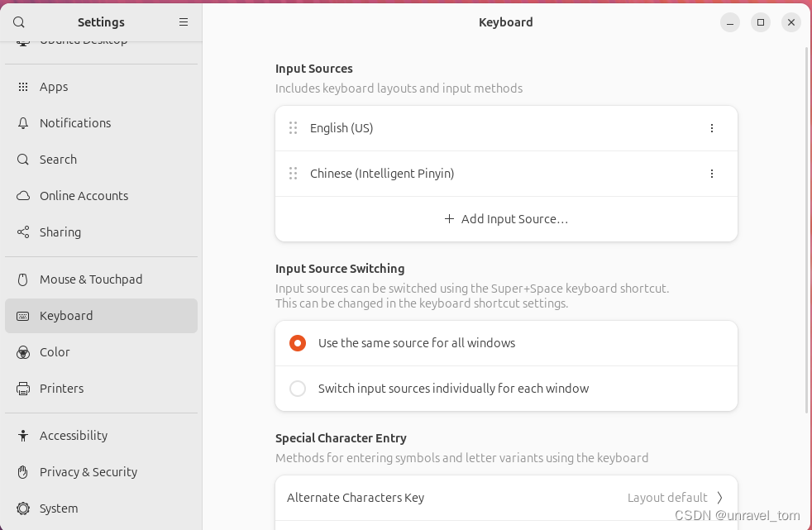
Task: Click the Accessibility figure icon
Action: point(23,436)
